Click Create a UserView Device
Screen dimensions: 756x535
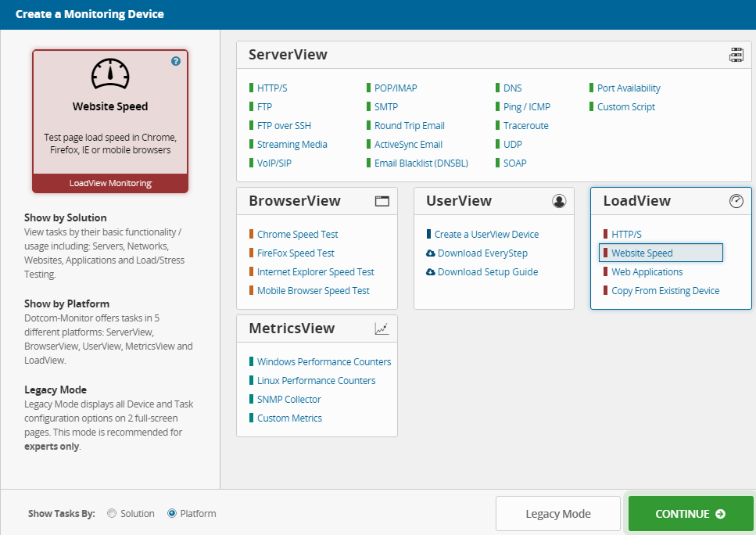[486, 235]
